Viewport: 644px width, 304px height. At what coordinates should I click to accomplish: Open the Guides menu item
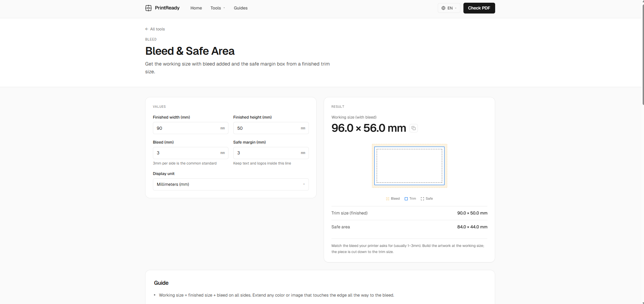pyautogui.click(x=241, y=8)
